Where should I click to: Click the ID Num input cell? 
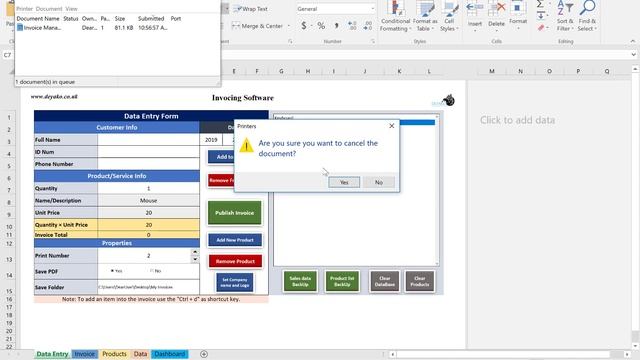149,152
